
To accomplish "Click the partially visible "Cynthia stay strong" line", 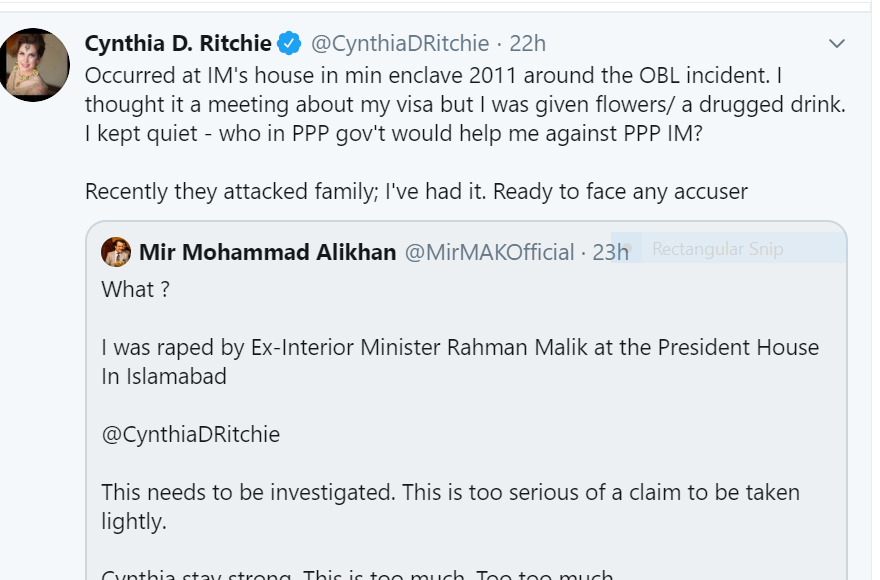I will (x=357, y=574).
